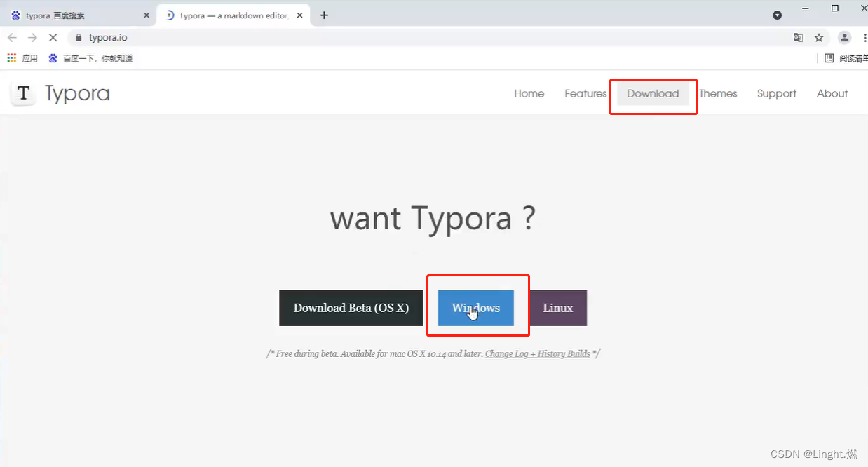Image resolution: width=868 pixels, height=467 pixels.
Task: Open the apps grid bookmark icon
Action: click(12, 58)
